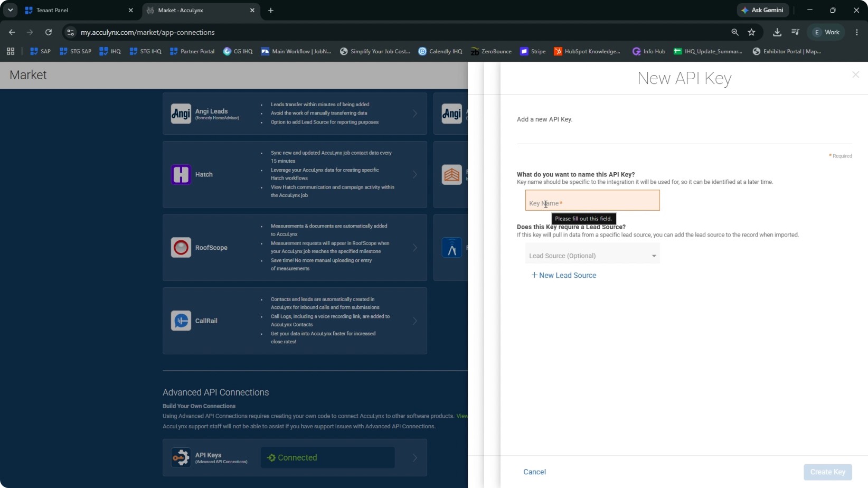Bookmark this page with the star icon
The height and width of the screenshot is (488, 868).
click(x=751, y=32)
